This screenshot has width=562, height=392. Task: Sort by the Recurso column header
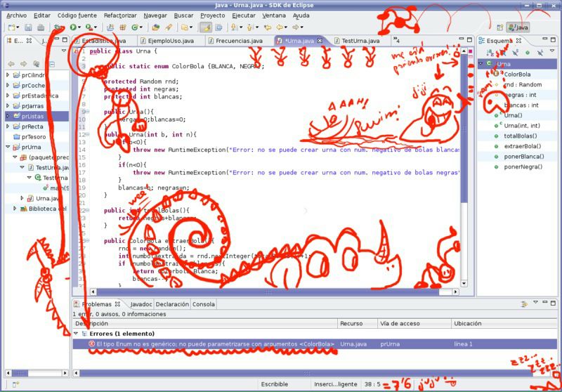click(358, 323)
